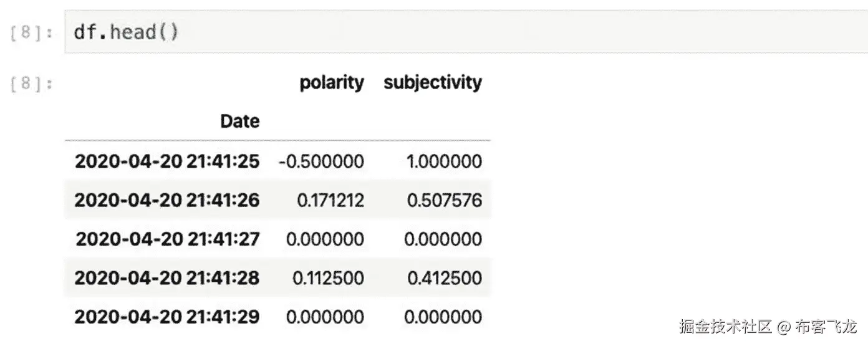Click subjectivity value 1.000000
This screenshot has width=868, height=346.
(x=444, y=161)
